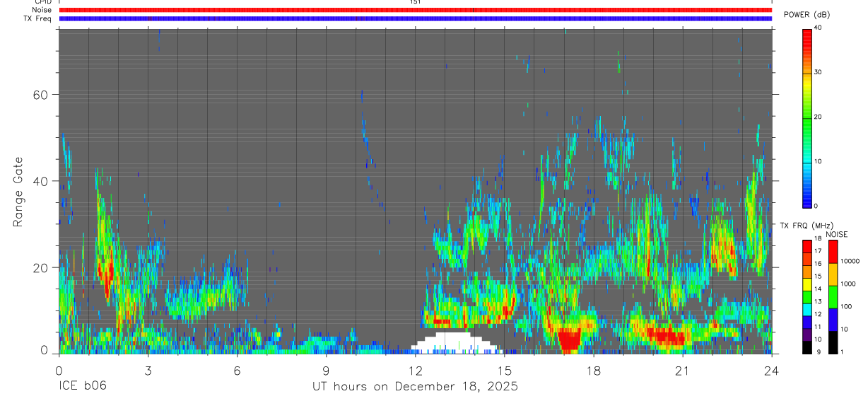Click the 40 label on POWER scale
Image resolution: width=868 pixels, height=401 pixels.
tap(818, 28)
